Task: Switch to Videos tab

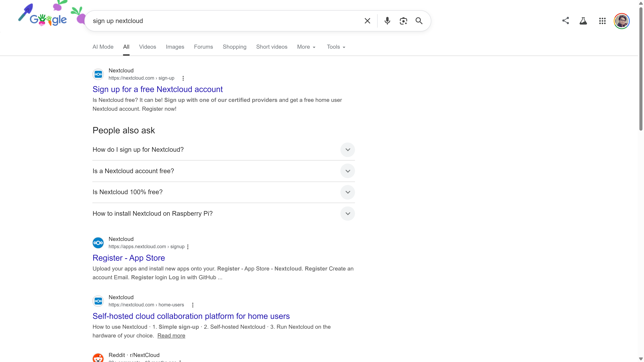Action: coord(148,47)
